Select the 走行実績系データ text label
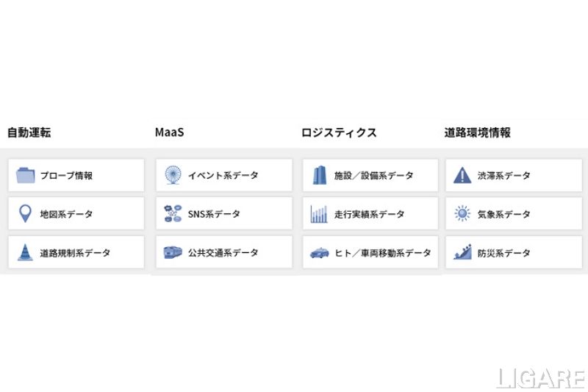This screenshot has width=588, height=392. coord(369,214)
